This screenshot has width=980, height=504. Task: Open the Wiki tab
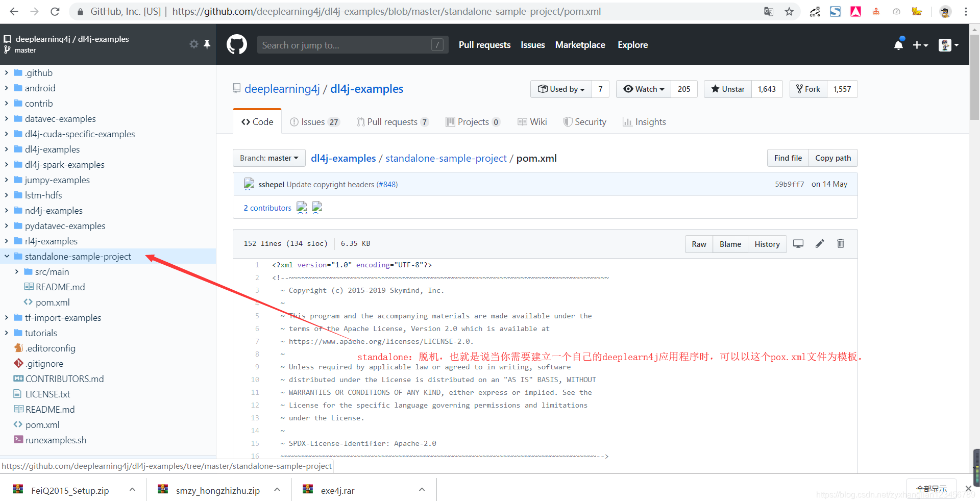point(532,122)
